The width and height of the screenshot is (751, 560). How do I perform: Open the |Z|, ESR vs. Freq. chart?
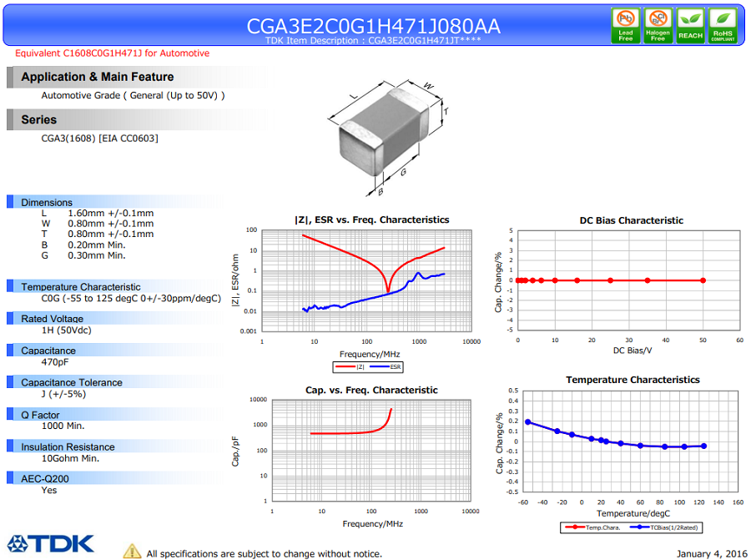point(366,280)
